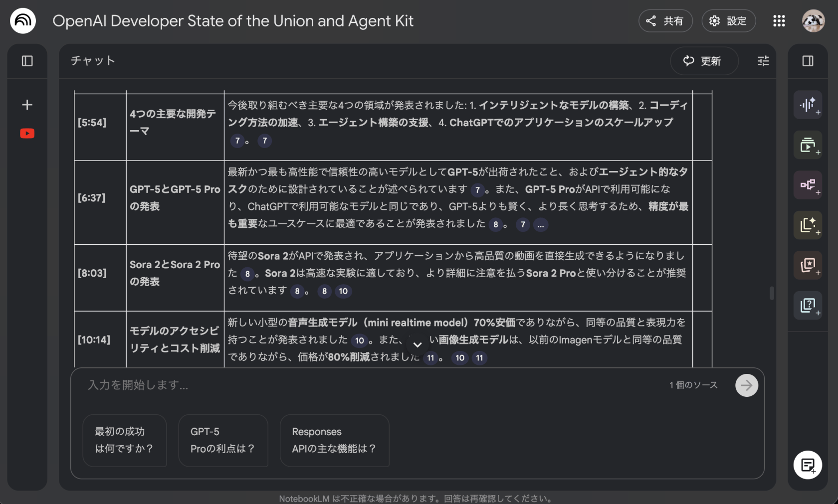
Task: Open the mind map generator icon
Action: 808,185
